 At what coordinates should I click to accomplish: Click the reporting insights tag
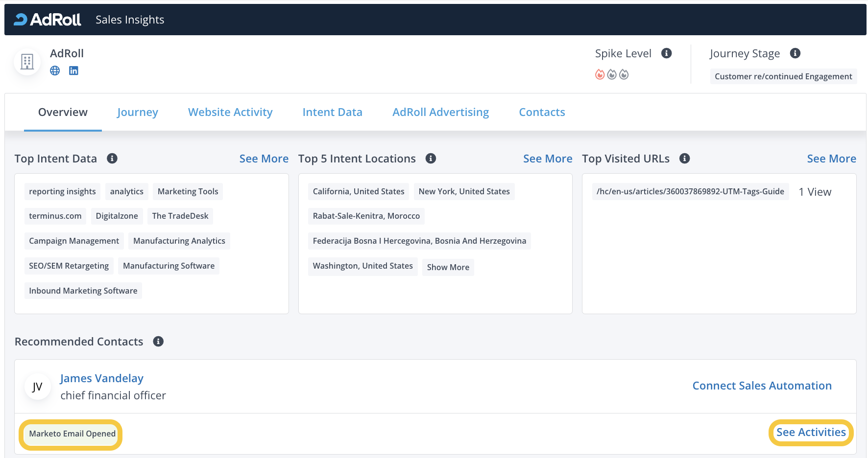pyautogui.click(x=63, y=191)
